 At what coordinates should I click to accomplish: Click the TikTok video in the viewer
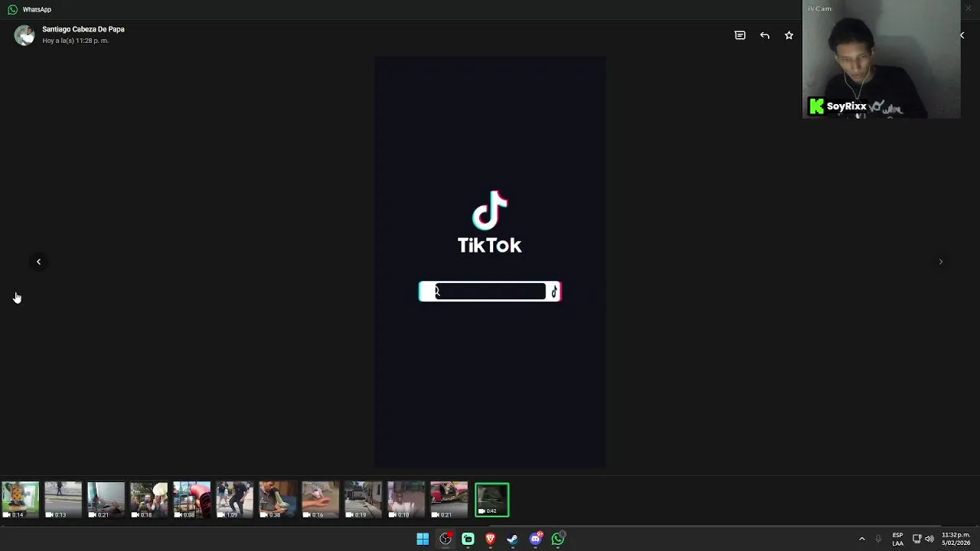[490, 262]
